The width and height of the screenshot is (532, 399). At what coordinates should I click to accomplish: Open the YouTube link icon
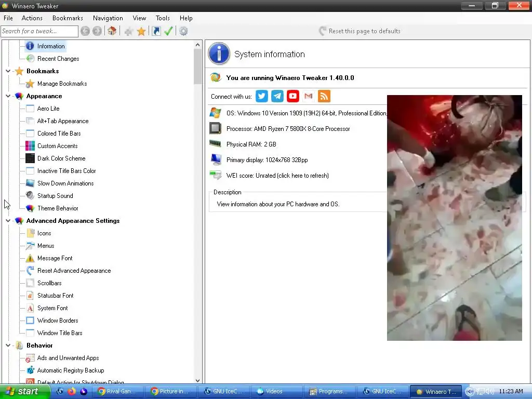click(293, 96)
